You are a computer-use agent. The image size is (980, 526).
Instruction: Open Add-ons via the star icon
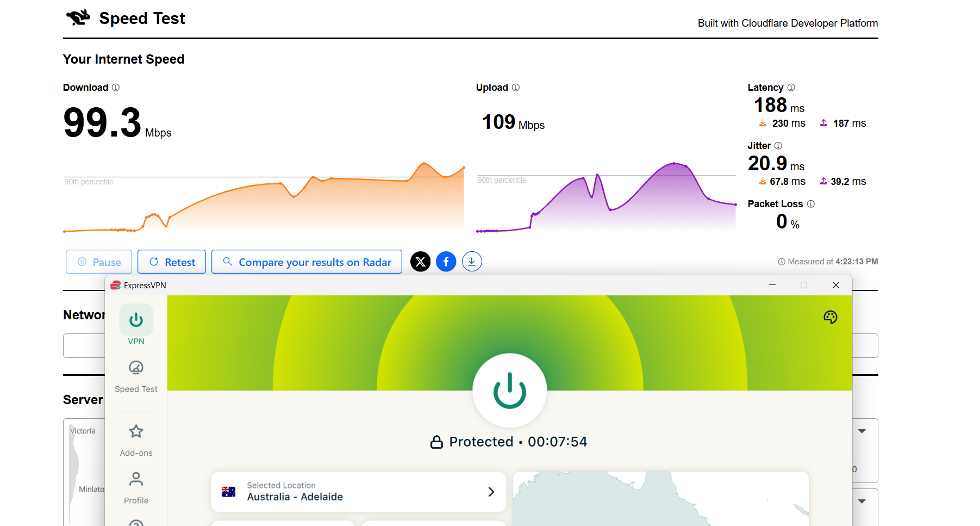coord(136,431)
